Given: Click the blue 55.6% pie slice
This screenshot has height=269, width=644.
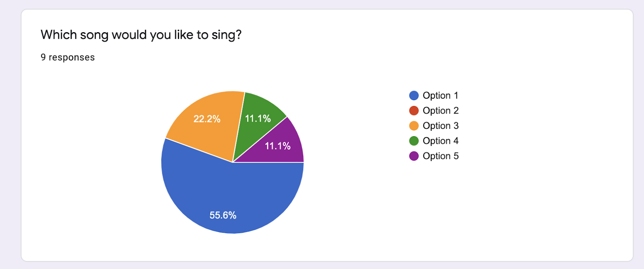Looking at the screenshot, I should [x=201, y=185].
